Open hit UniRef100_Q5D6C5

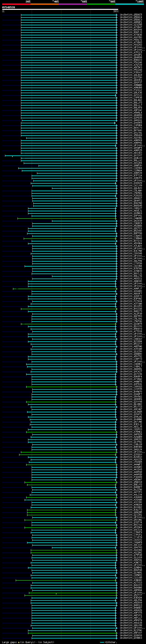click(x=131, y=15)
